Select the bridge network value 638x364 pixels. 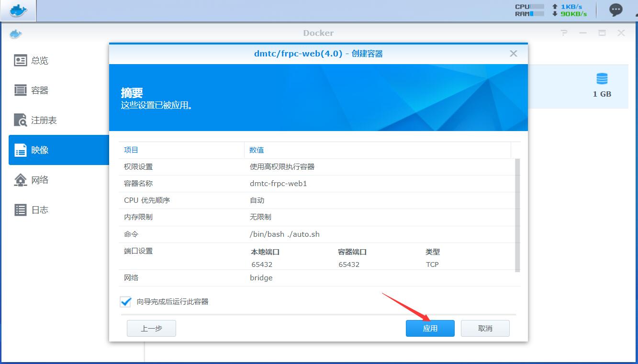click(261, 277)
